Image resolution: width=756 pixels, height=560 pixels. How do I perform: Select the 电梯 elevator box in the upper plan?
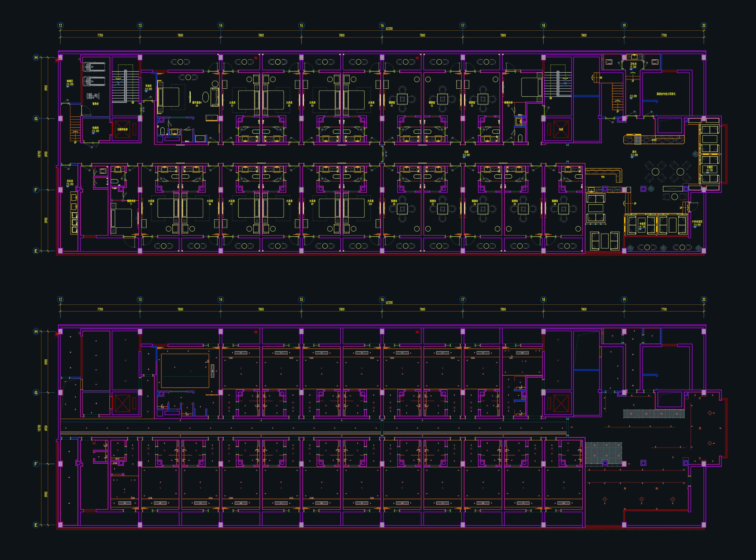pos(561,129)
